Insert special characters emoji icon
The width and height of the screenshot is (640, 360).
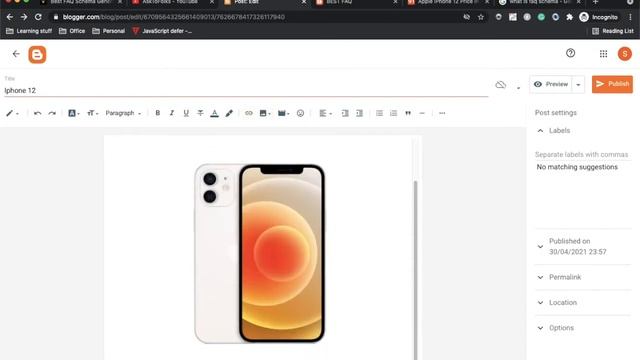click(x=300, y=113)
